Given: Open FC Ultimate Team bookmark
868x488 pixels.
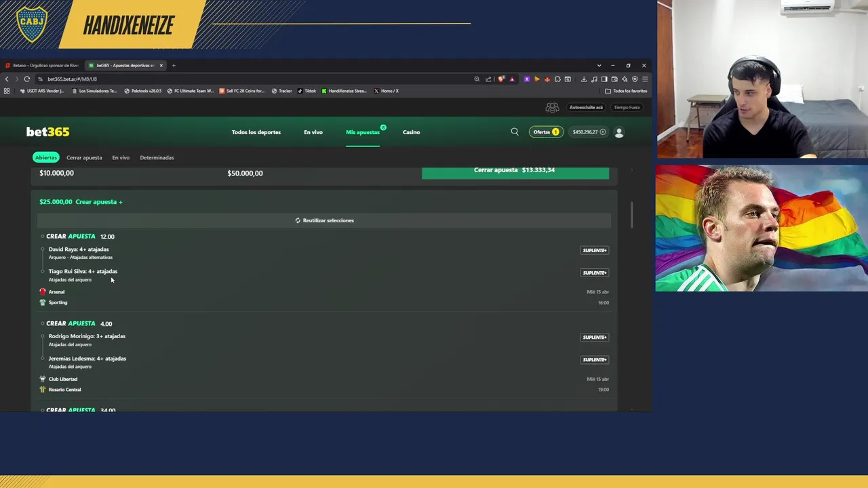Looking at the screenshot, I should 191,91.
